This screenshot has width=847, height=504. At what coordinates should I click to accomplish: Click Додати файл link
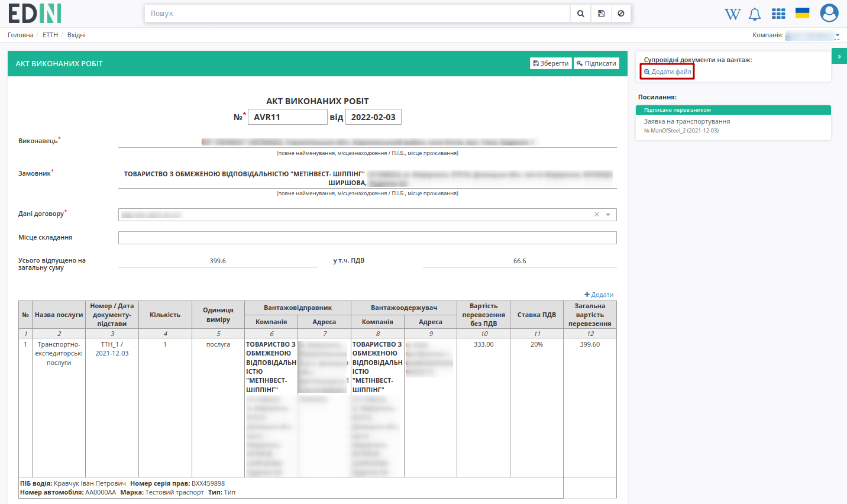pyautogui.click(x=667, y=72)
